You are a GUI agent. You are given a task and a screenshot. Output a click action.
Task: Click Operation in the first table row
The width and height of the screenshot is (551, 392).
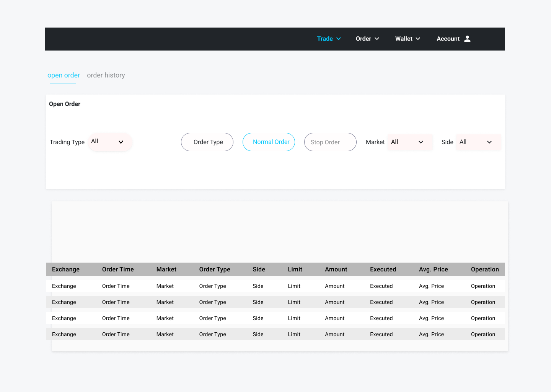pyautogui.click(x=483, y=286)
